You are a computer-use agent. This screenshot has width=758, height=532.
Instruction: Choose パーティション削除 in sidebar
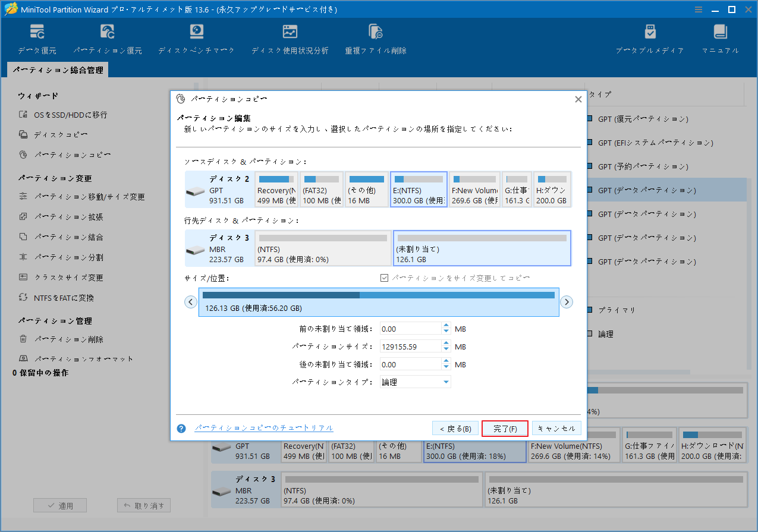click(61, 339)
